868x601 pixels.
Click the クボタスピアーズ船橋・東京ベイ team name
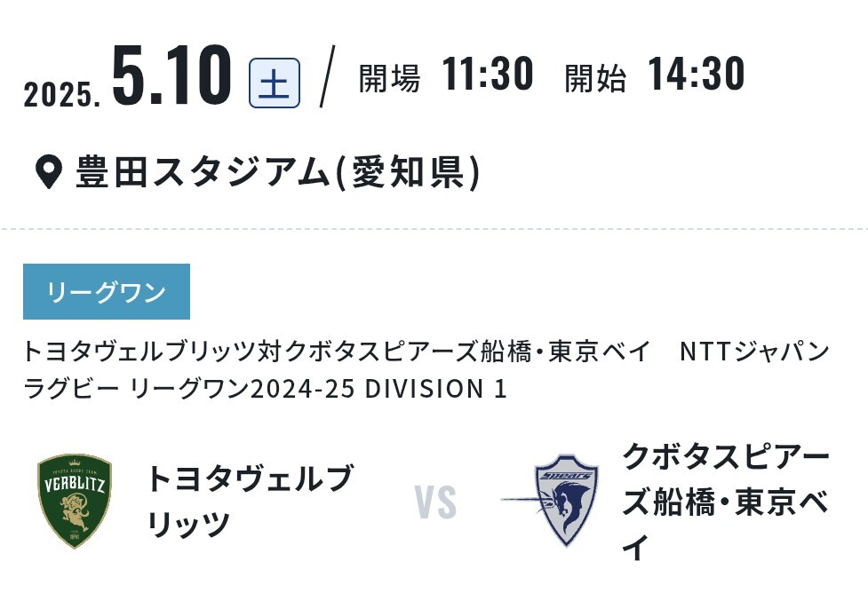725,502
